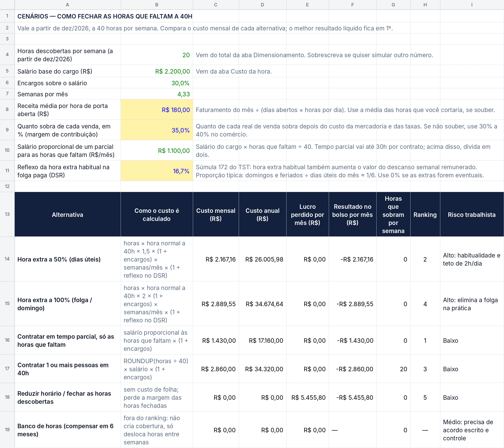Select 'Banco de horas (compensar em 6 meses)' label
The image size is (504, 448).
(x=68, y=430)
